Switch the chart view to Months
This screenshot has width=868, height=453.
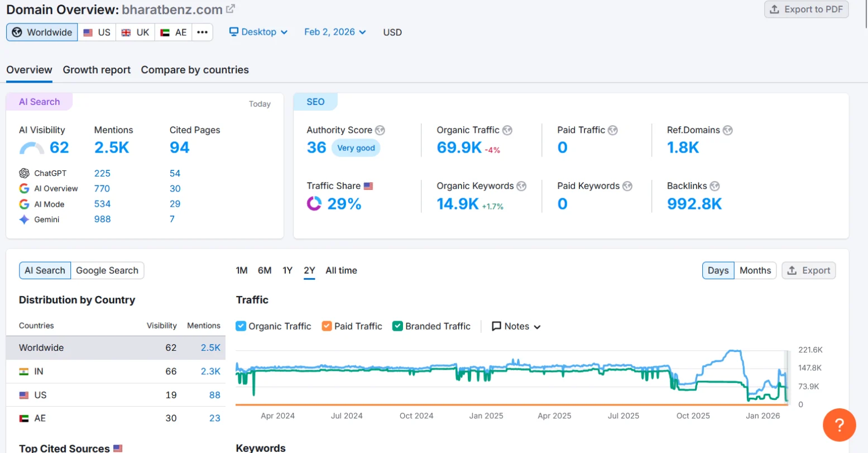coord(755,270)
